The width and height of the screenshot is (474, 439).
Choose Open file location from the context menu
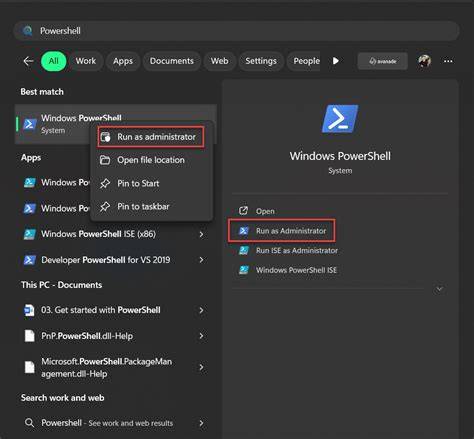click(151, 160)
